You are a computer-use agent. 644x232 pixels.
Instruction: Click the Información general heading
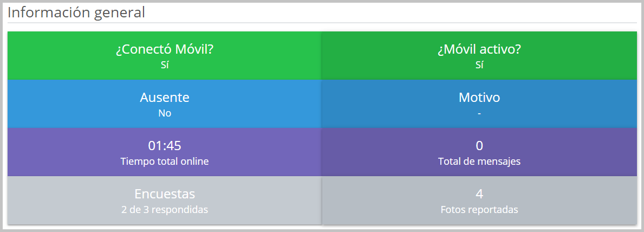(x=76, y=12)
